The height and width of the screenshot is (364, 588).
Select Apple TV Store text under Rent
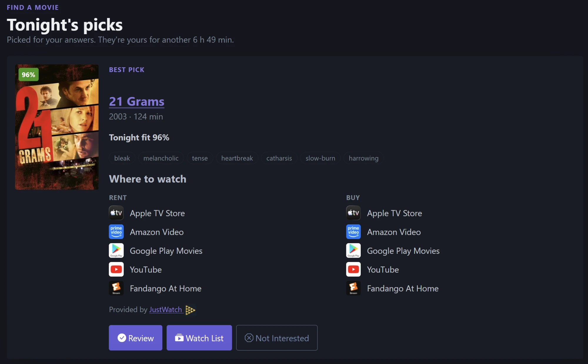pos(157,213)
